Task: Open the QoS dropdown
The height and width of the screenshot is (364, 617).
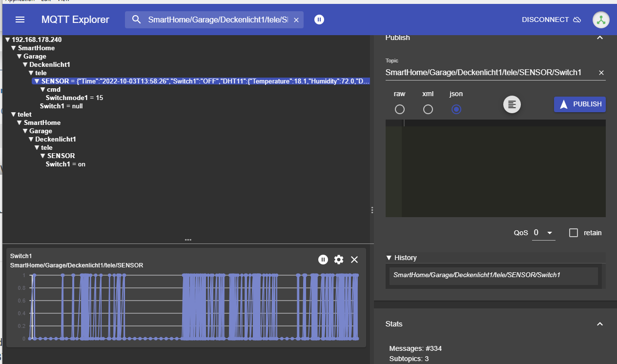Action: pos(544,233)
